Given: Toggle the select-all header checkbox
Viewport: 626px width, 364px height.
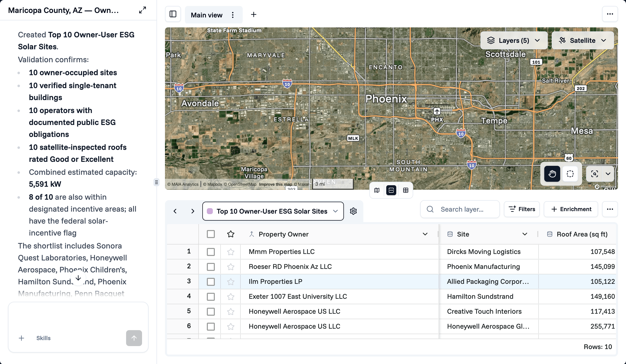Looking at the screenshot, I should pos(211,234).
